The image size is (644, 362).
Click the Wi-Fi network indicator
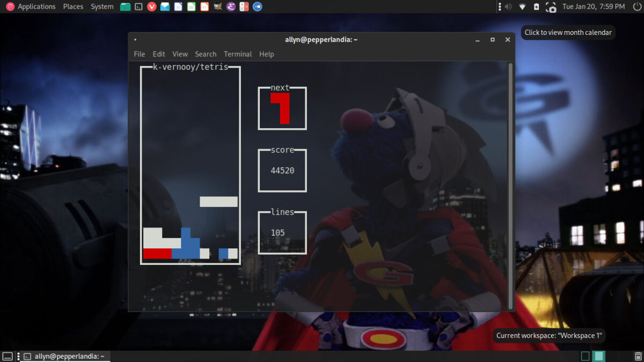[522, 7]
